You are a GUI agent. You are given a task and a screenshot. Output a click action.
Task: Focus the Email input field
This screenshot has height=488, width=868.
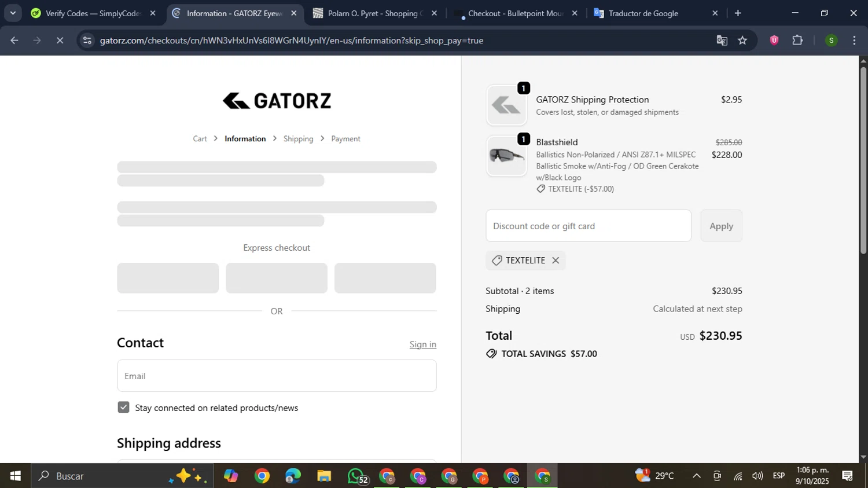pyautogui.click(x=277, y=376)
